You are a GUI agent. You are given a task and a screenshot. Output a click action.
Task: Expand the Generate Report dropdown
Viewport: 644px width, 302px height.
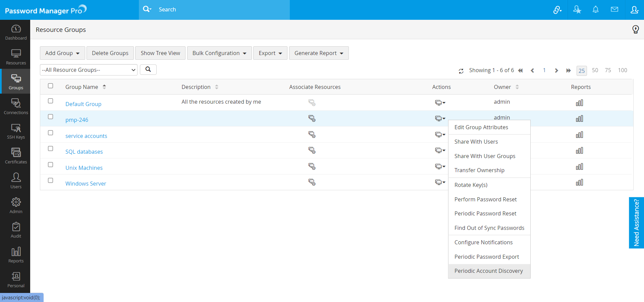(319, 53)
